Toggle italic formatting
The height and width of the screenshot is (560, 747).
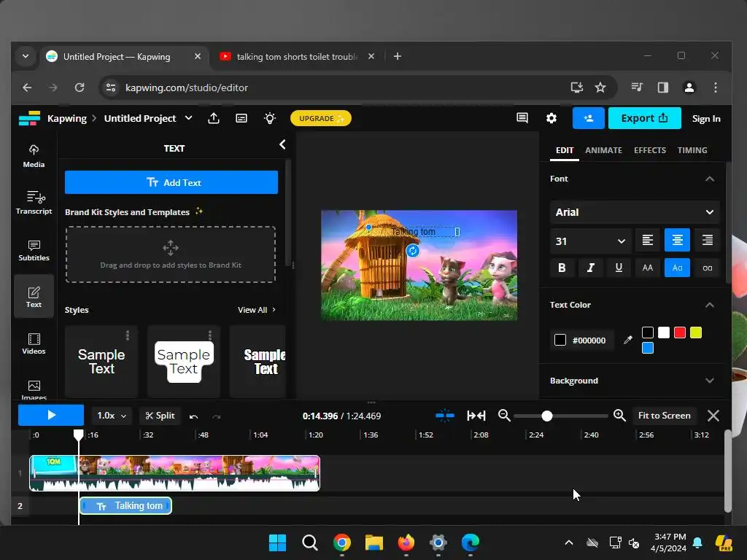590,268
